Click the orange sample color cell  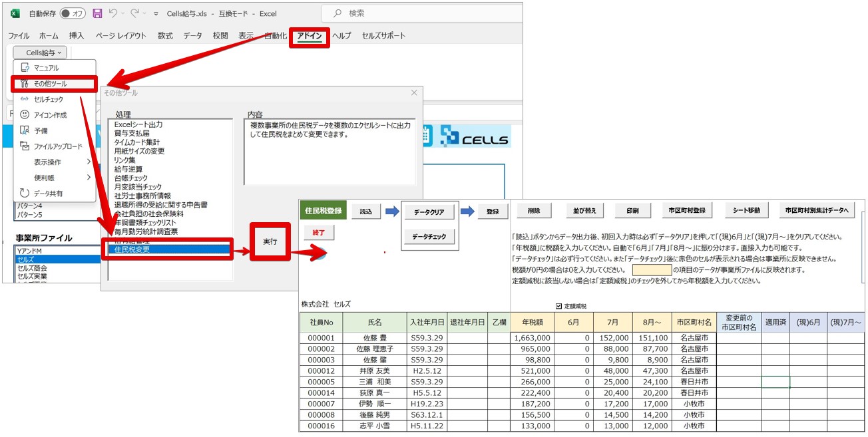(x=652, y=270)
